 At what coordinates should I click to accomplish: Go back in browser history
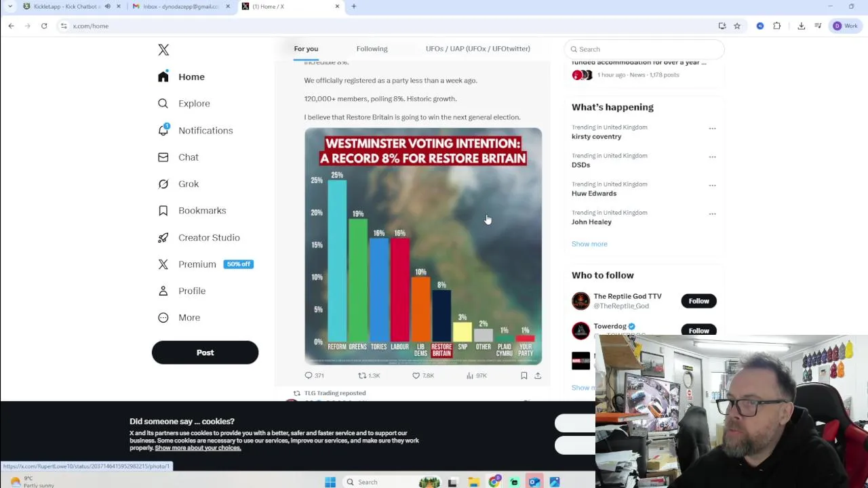point(11,26)
